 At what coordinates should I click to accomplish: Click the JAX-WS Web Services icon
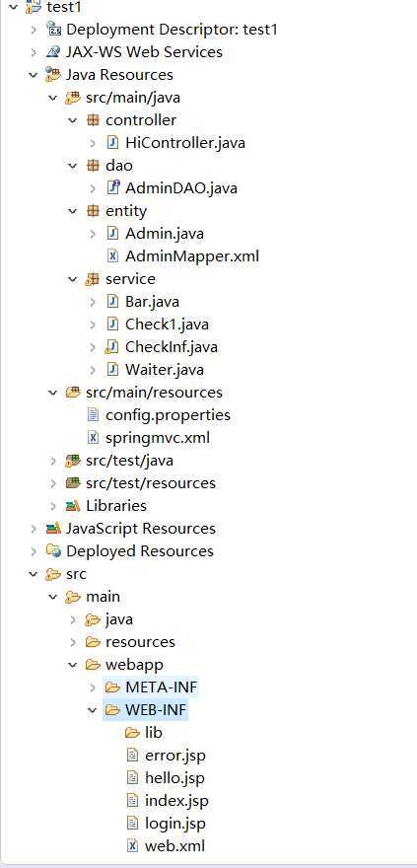(53, 52)
